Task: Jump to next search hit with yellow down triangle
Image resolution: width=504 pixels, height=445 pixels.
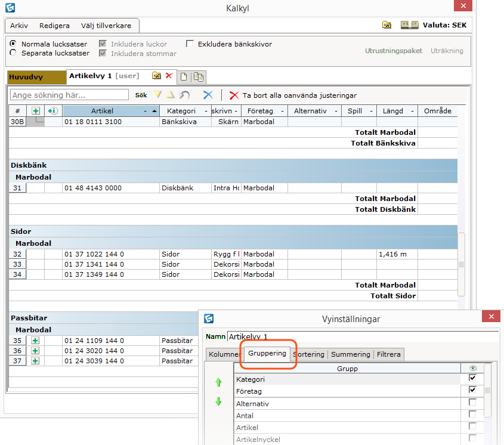Action: pos(157,95)
